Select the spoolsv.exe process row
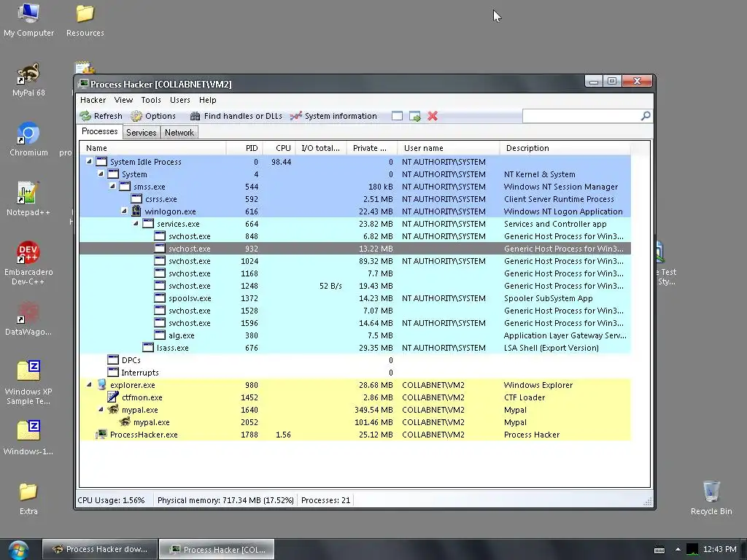The image size is (747, 560). tap(355, 298)
